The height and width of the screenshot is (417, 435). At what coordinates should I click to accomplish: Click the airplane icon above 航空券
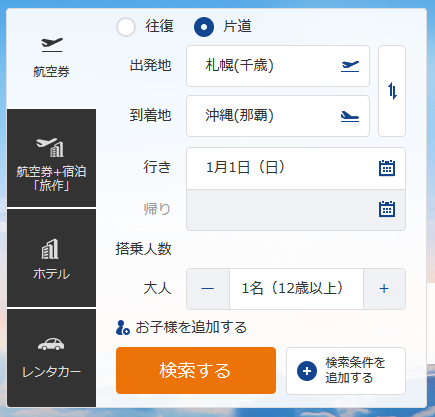[x=52, y=45]
